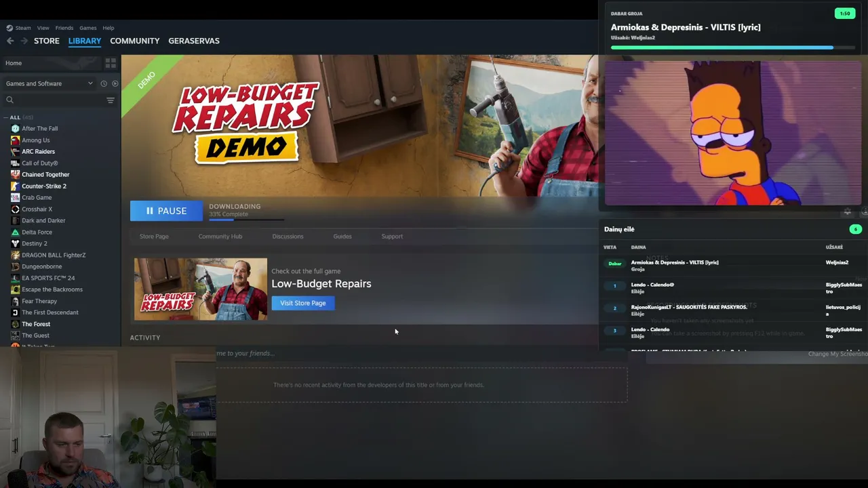This screenshot has height=488, width=868.
Task: Click the Visit Store Page button
Action: click(303, 303)
